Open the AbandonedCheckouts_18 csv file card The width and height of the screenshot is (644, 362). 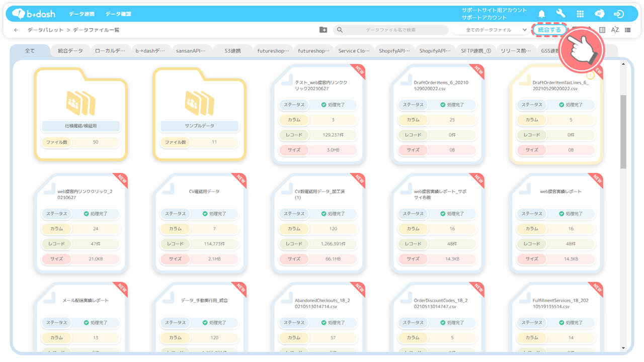coord(319,317)
